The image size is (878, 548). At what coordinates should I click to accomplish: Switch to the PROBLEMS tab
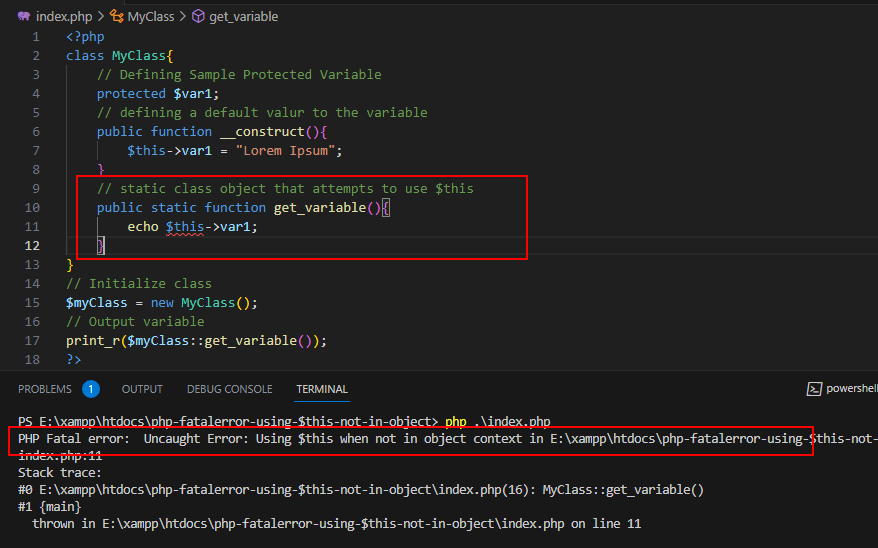45,389
